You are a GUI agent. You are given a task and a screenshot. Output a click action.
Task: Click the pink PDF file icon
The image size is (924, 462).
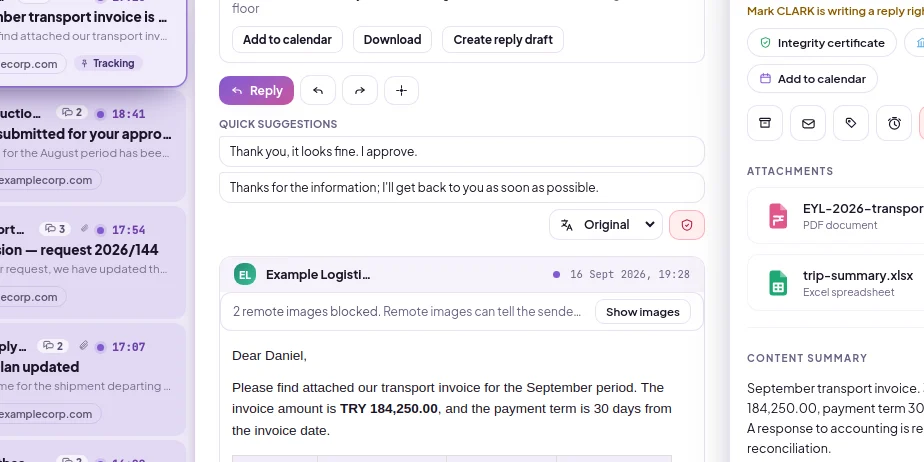click(x=778, y=216)
